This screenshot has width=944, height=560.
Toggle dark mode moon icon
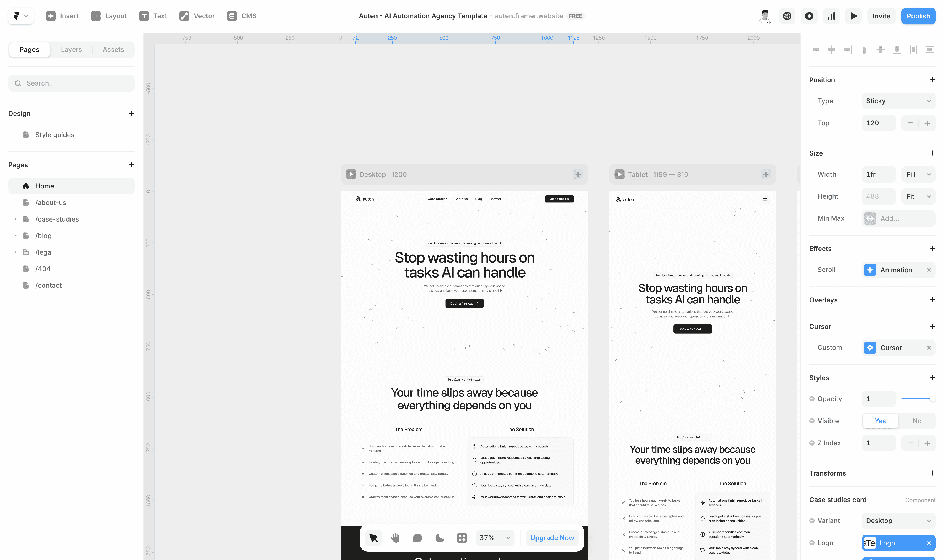point(439,538)
